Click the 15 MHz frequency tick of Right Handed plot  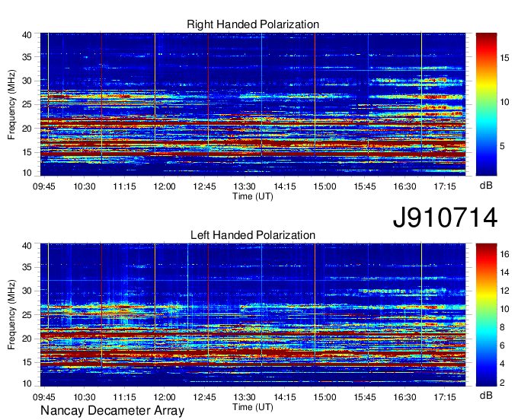pyautogui.click(x=27, y=152)
